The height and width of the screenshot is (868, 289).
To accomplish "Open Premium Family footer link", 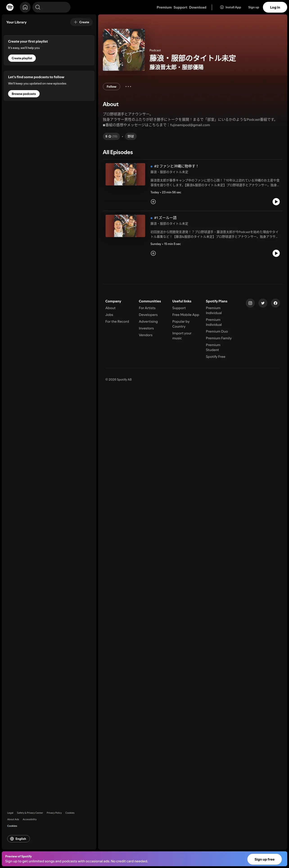I will click(x=219, y=338).
